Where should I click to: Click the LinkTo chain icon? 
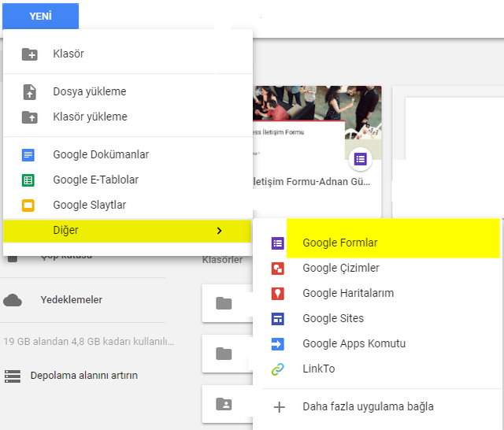tap(278, 369)
